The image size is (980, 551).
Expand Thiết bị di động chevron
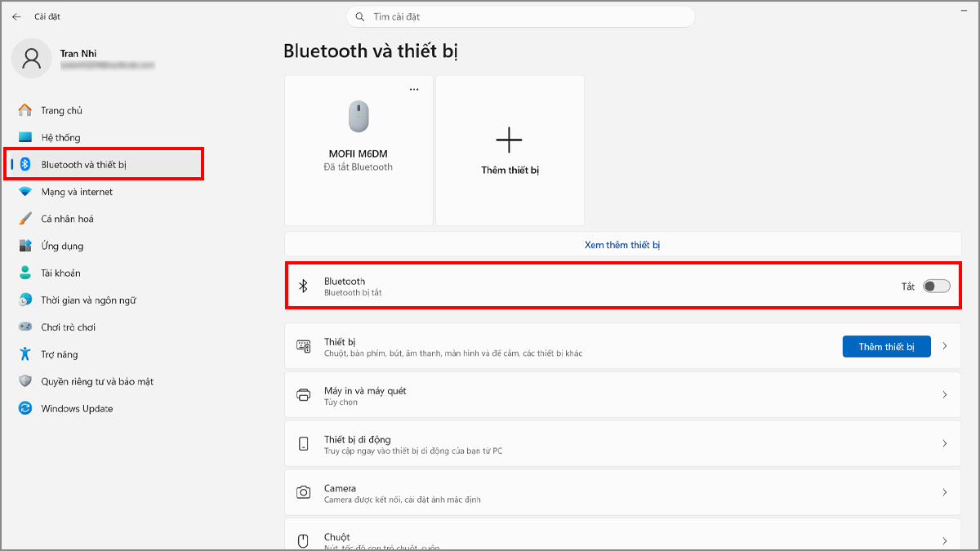[x=945, y=444]
